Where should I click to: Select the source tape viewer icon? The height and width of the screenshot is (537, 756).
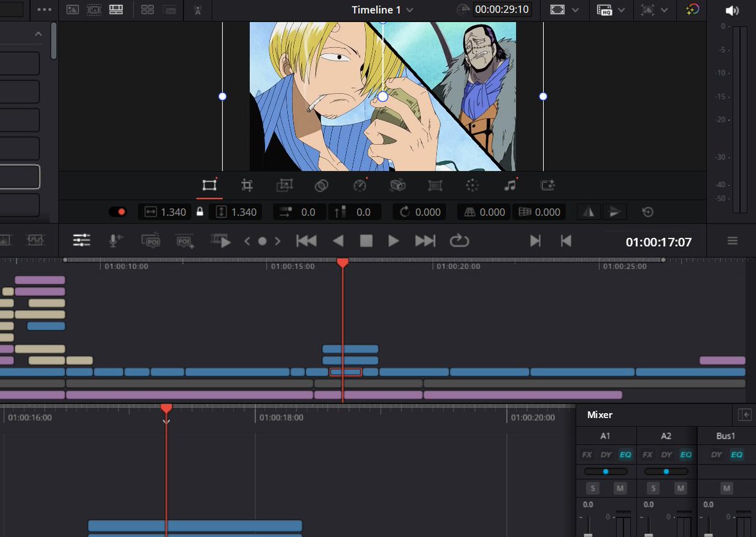pos(94,10)
